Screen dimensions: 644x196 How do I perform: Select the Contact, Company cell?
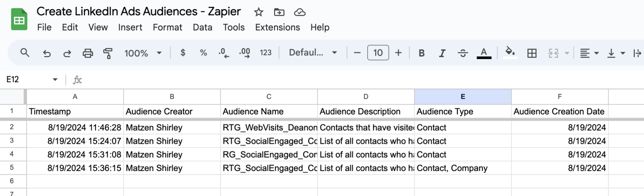point(463,168)
